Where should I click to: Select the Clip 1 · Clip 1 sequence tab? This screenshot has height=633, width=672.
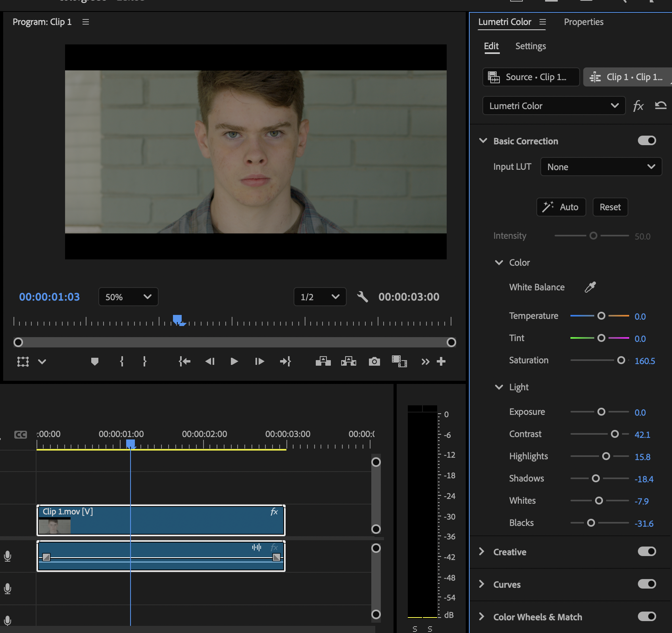pos(628,77)
